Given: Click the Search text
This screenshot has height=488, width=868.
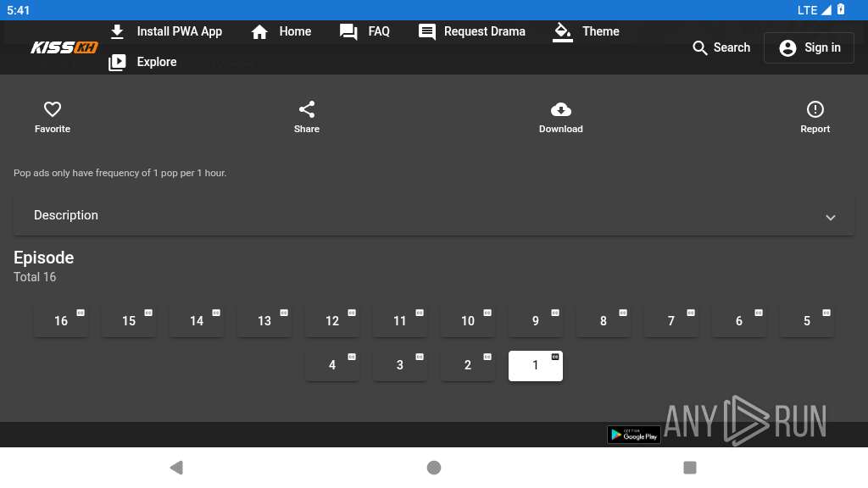Looking at the screenshot, I should (x=732, y=47).
